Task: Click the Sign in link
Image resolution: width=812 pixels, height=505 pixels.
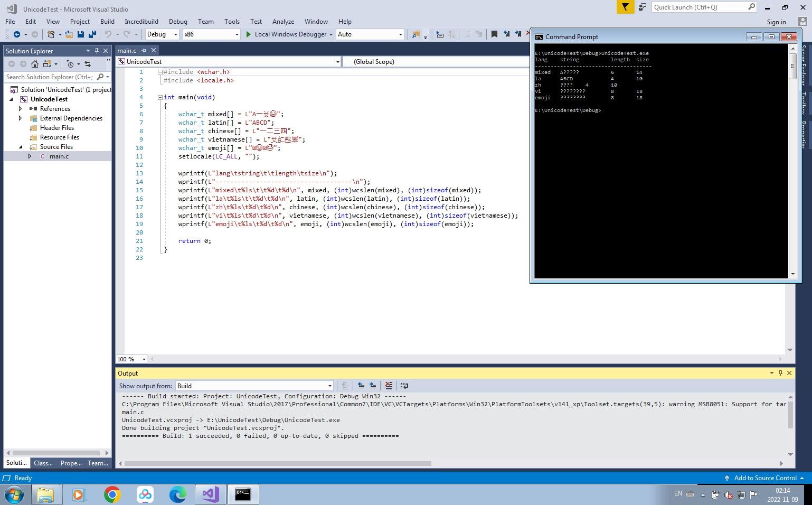Action: pyautogui.click(x=776, y=22)
